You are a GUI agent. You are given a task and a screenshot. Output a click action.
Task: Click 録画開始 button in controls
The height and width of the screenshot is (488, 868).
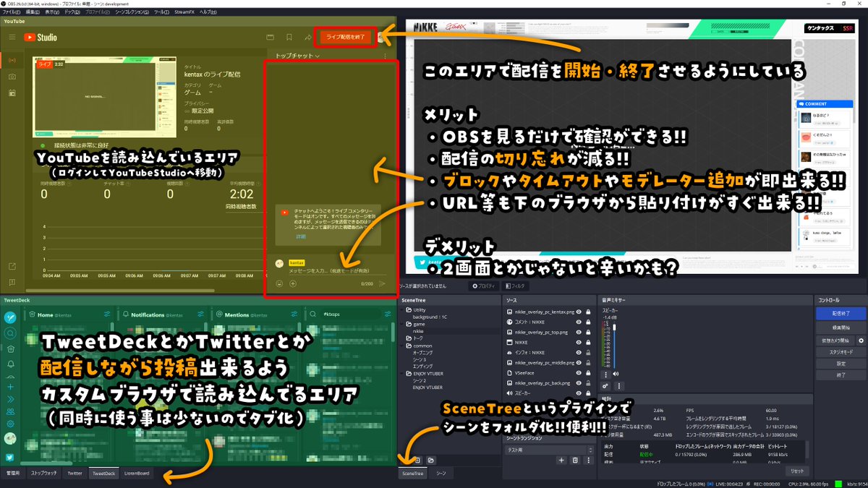[x=841, y=327]
